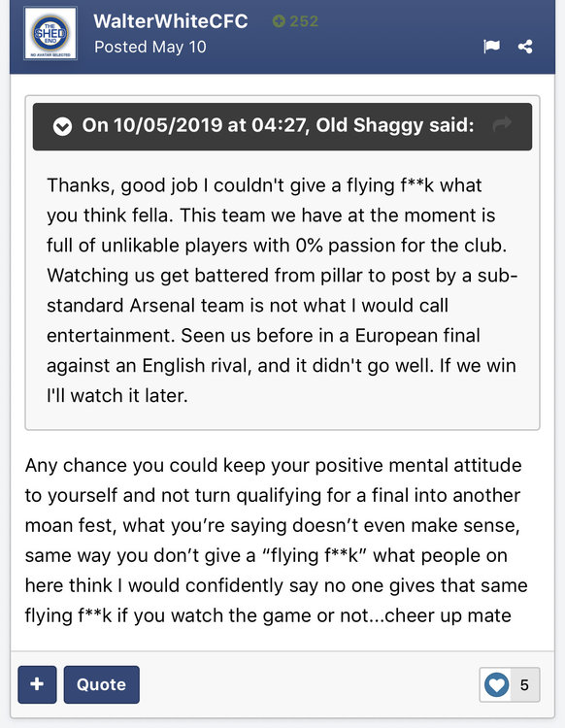The height and width of the screenshot is (728, 565).
Task: Click the Posted May 10 timestamp
Action: 150,47
